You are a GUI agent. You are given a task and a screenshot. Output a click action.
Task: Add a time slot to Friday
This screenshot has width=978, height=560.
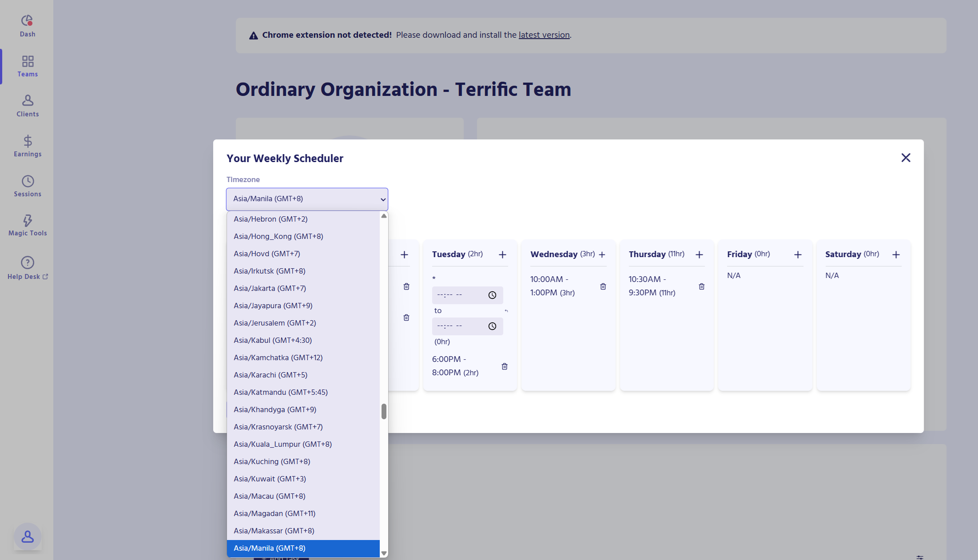(798, 254)
